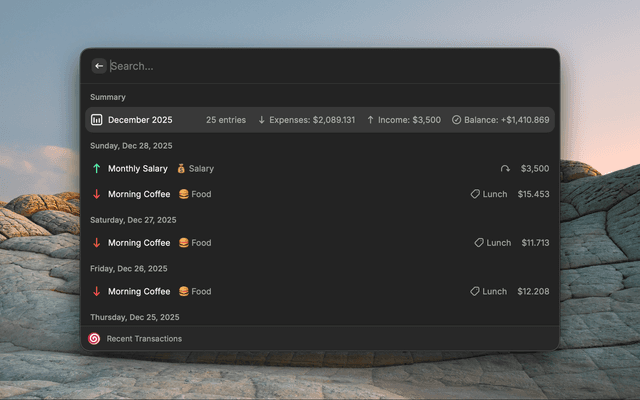Click the Lunch tag beside $12.208
This screenshot has width=640, height=400.
(489, 292)
